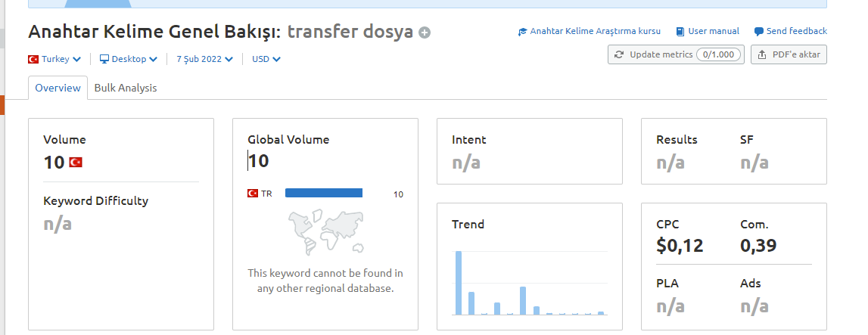Change currency via the USD dropdown
868x335 pixels.
(x=266, y=59)
